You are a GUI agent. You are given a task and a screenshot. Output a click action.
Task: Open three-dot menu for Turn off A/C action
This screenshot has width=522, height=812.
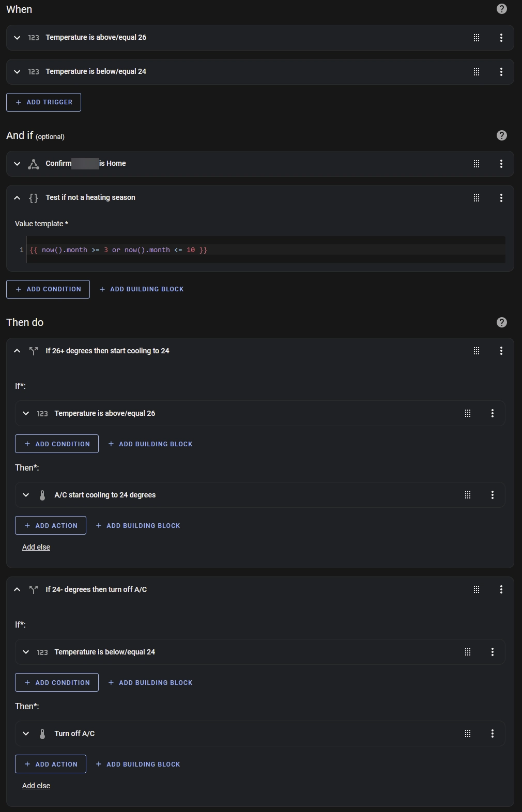(x=492, y=733)
